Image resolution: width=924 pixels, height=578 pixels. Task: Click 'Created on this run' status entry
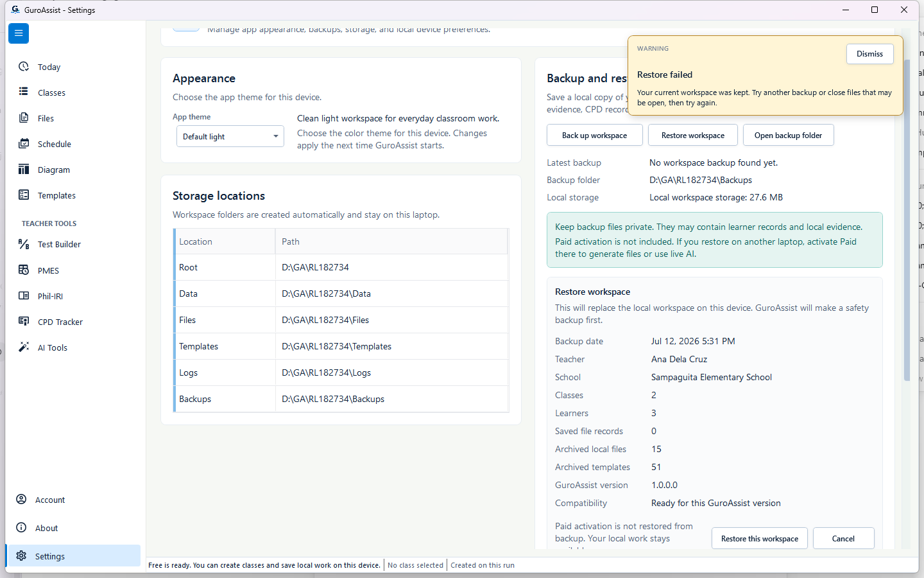click(x=483, y=565)
